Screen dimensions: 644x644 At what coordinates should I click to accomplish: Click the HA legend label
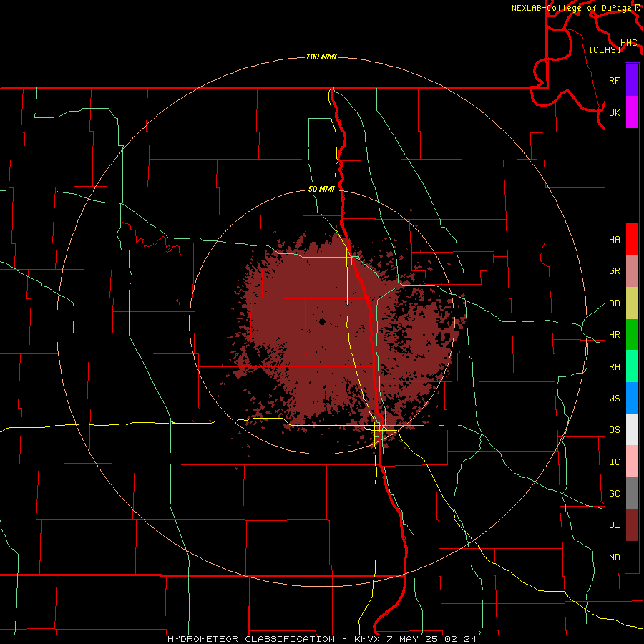pos(614,240)
